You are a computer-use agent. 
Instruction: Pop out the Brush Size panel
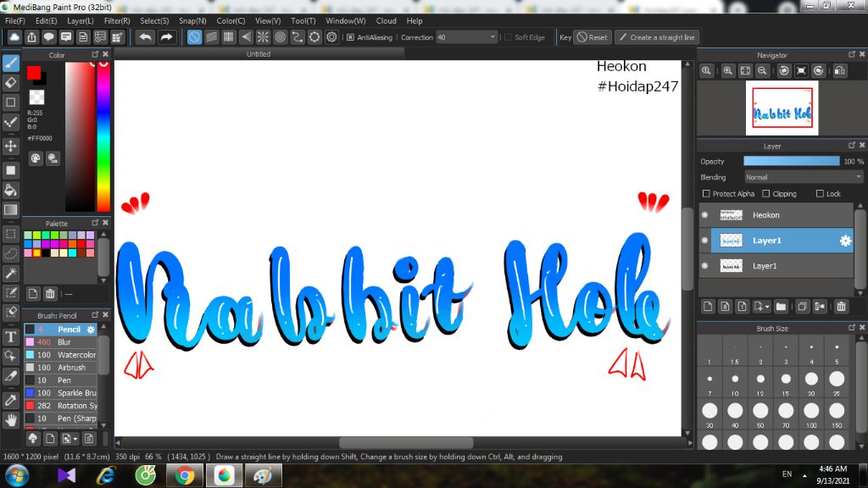852,328
